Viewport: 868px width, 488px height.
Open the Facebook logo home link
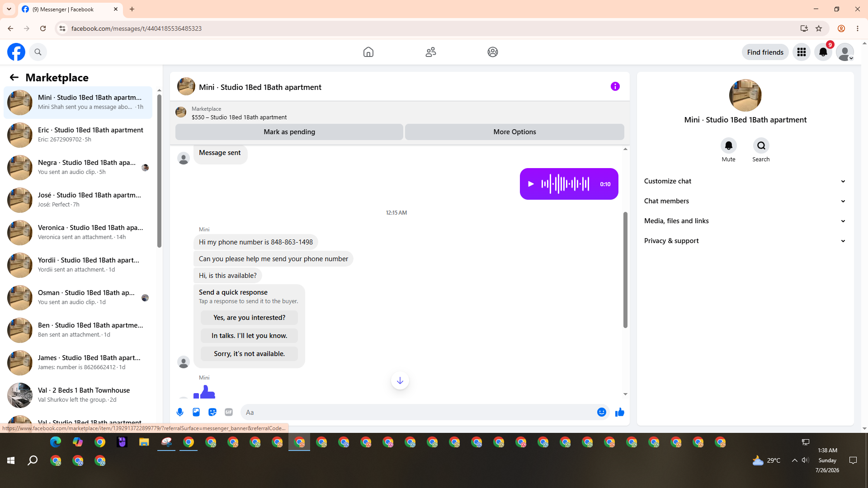pos(16,52)
